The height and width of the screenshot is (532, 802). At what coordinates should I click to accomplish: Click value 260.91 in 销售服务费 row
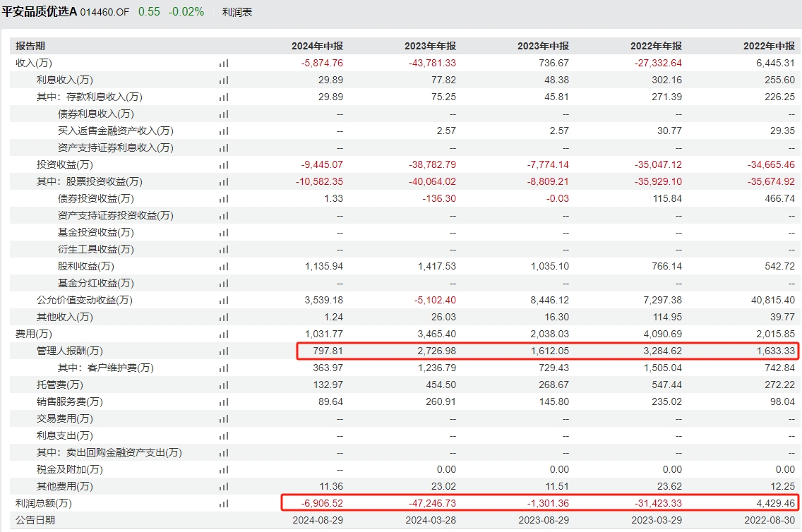tap(441, 401)
